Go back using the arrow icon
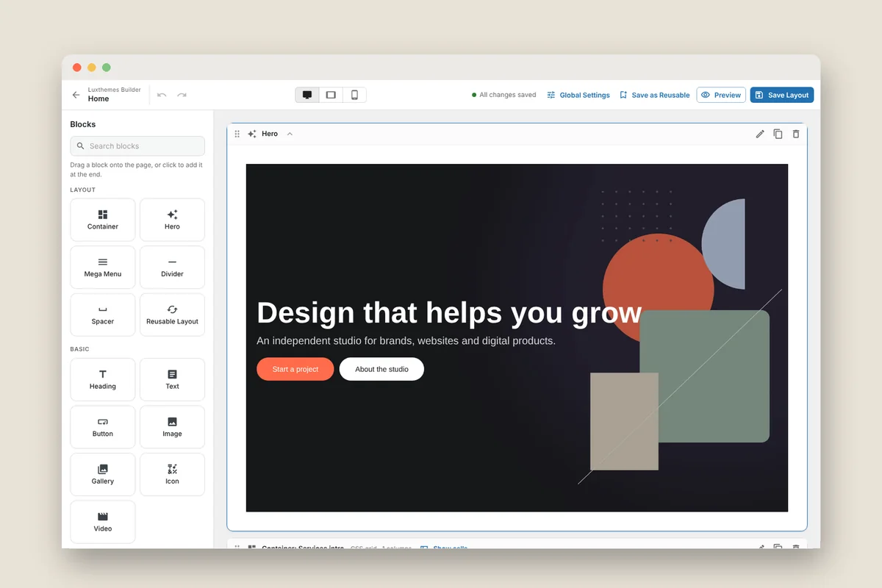882x588 pixels. (x=76, y=95)
